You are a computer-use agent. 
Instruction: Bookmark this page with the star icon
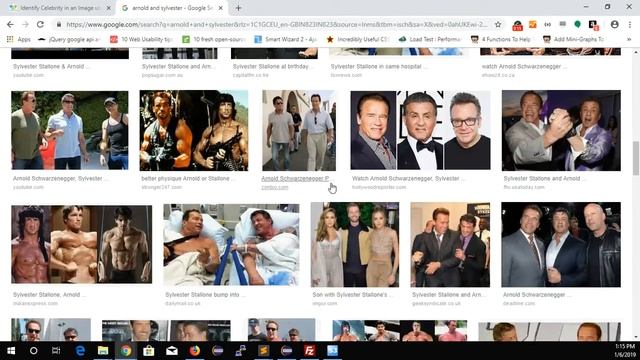click(x=498, y=24)
